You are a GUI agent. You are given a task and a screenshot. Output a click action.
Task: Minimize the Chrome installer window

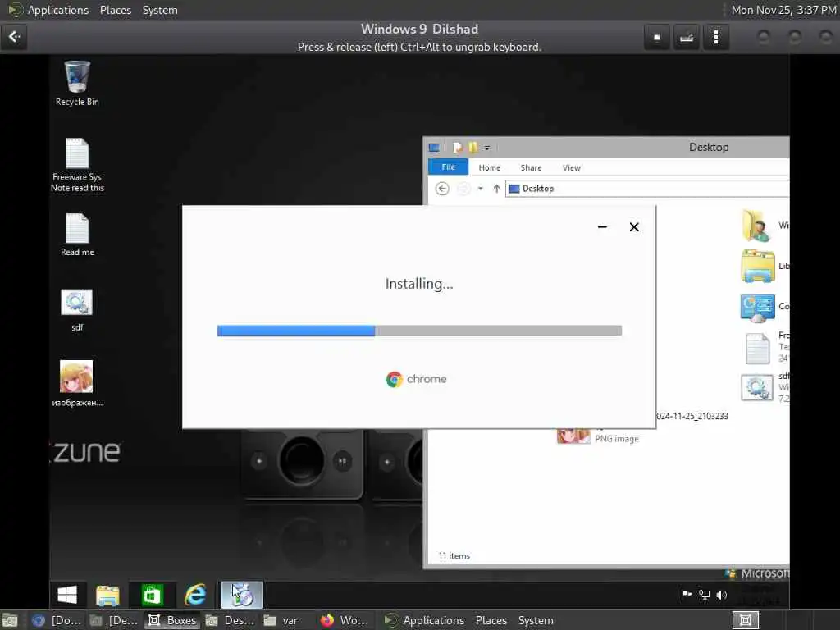tap(602, 227)
